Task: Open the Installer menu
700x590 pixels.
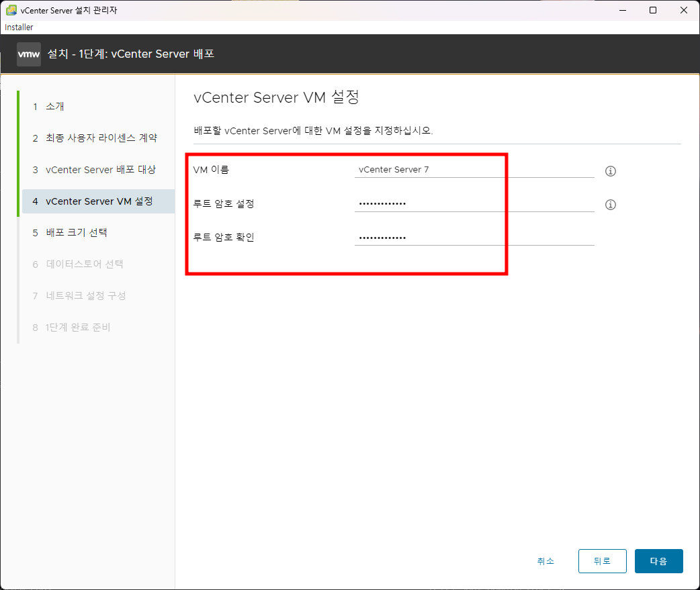Action: (19, 28)
